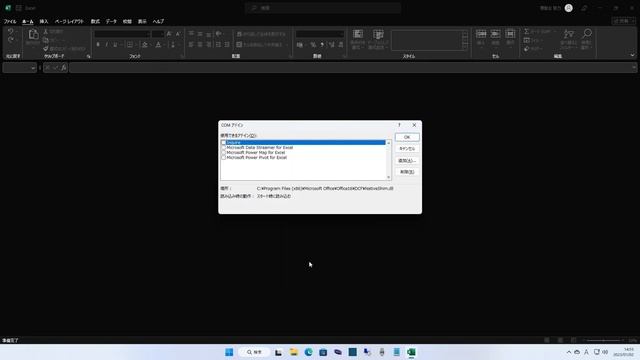Check Microsoft Power Map for Excel box

223,152
